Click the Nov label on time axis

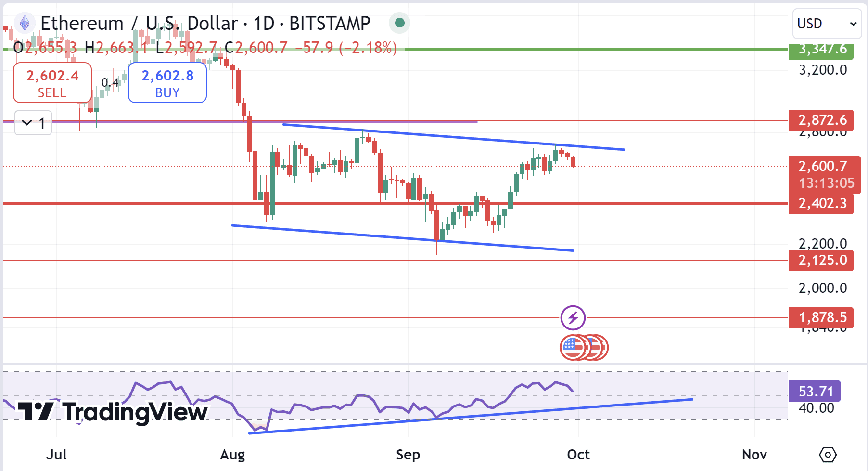pyautogui.click(x=754, y=455)
